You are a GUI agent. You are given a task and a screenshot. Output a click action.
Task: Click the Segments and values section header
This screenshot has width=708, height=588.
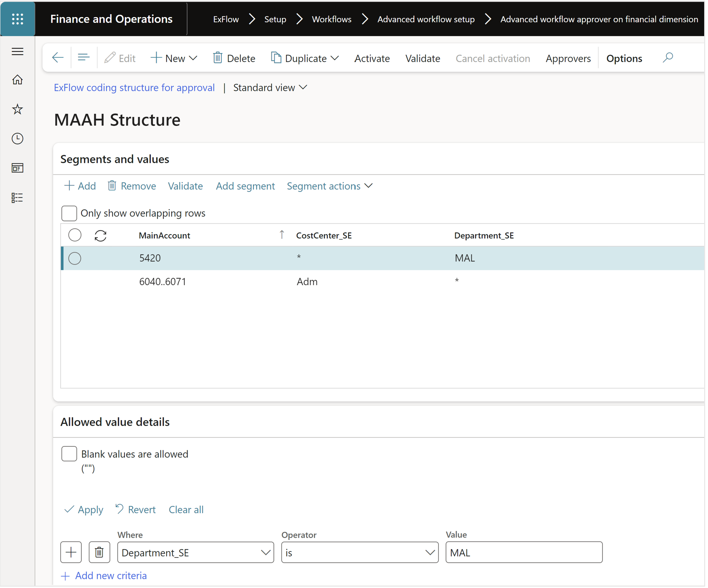115,159
